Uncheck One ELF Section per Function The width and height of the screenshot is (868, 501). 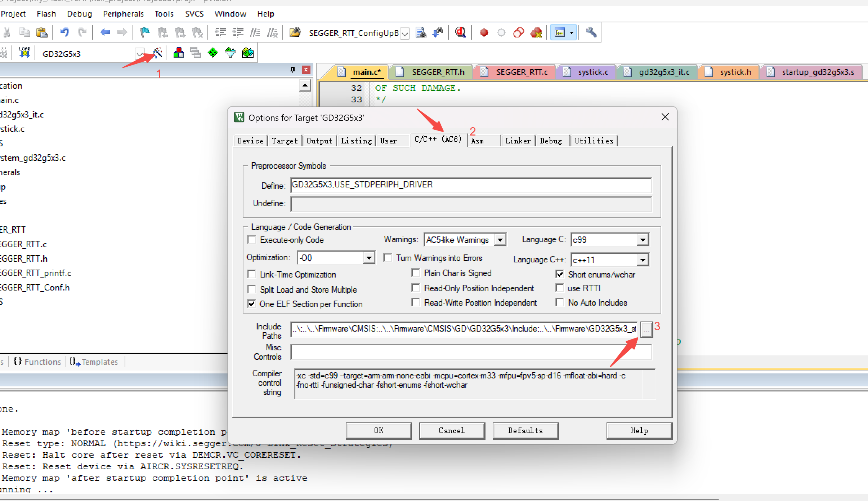pyautogui.click(x=252, y=304)
